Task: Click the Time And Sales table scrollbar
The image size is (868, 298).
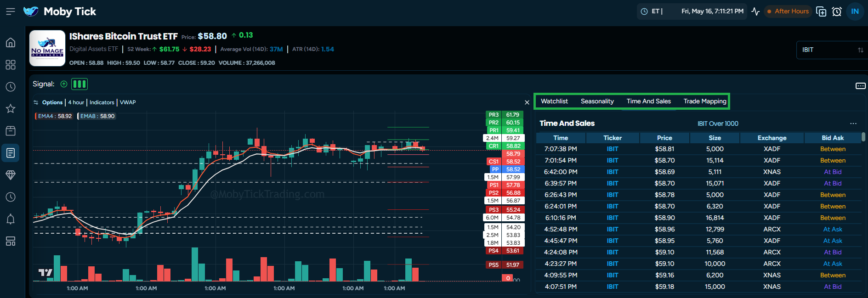Action: point(863,137)
